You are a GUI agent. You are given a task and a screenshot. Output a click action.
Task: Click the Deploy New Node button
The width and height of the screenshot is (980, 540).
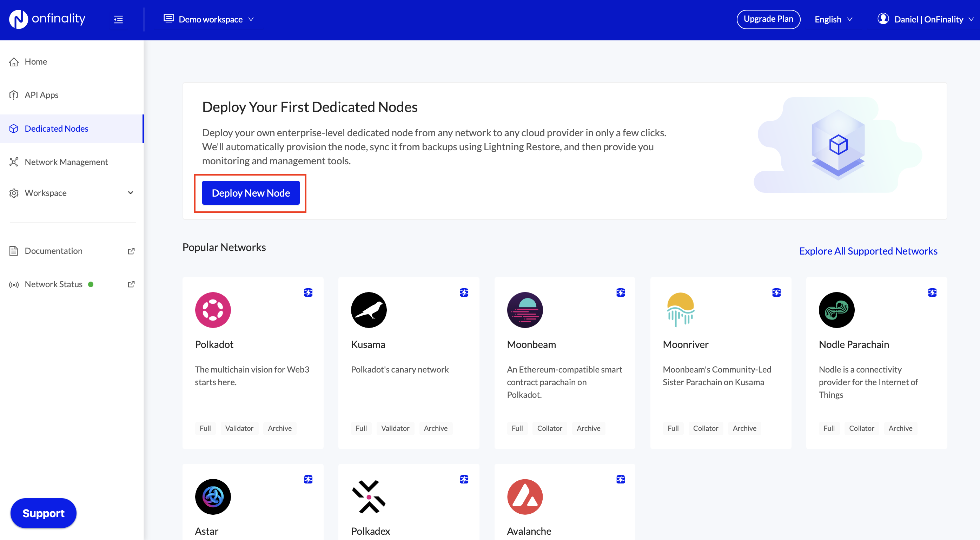pyautogui.click(x=251, y=193)
